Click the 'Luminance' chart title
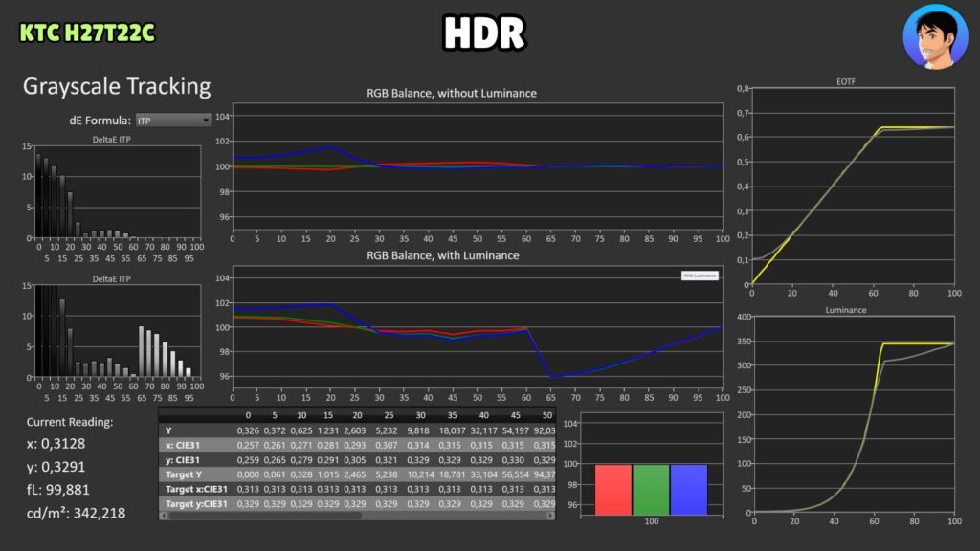 846,310
